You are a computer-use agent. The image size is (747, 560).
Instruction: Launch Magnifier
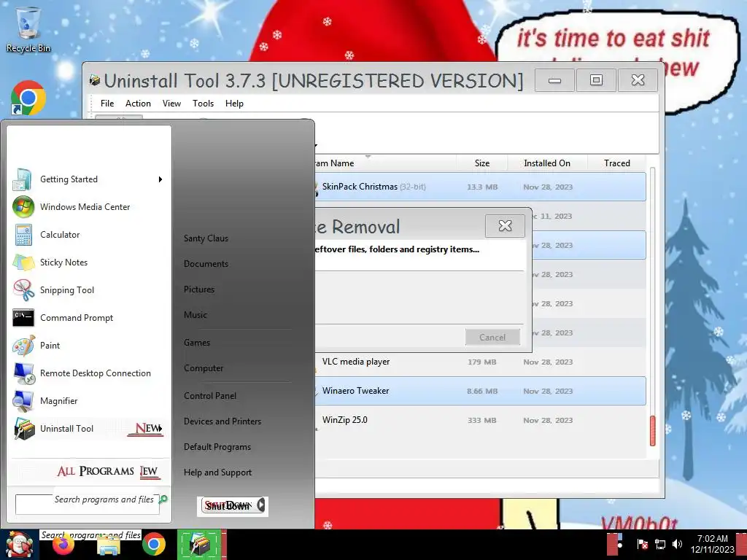(88, 401)
